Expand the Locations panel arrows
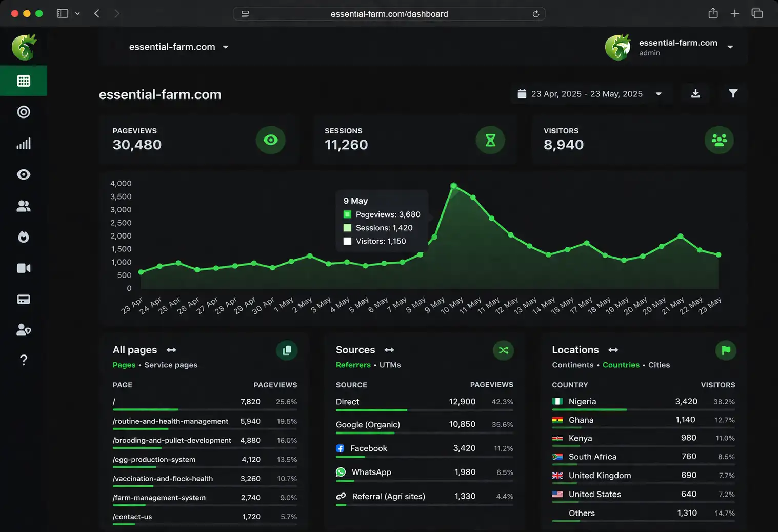The image size is (778, 532). pos(613,350)
